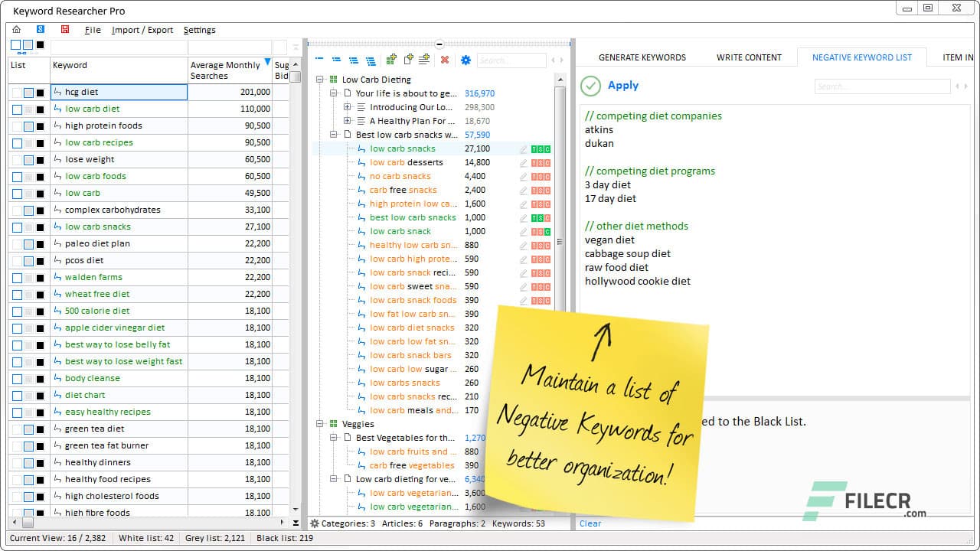The width and height of the screenshot is (980, 551).
Task: Open tree settings via the blue gear icon
Action: point(465,60)
